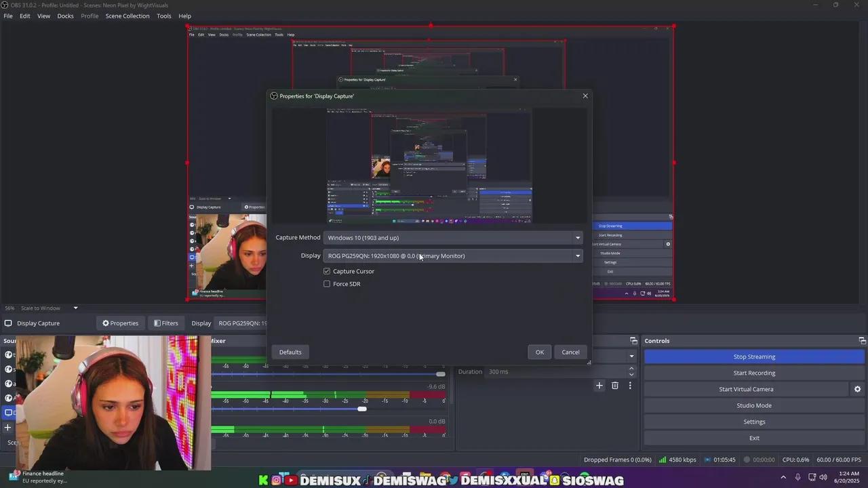
Task: Delete transition with the trash icon
Action: click(615, 386)
